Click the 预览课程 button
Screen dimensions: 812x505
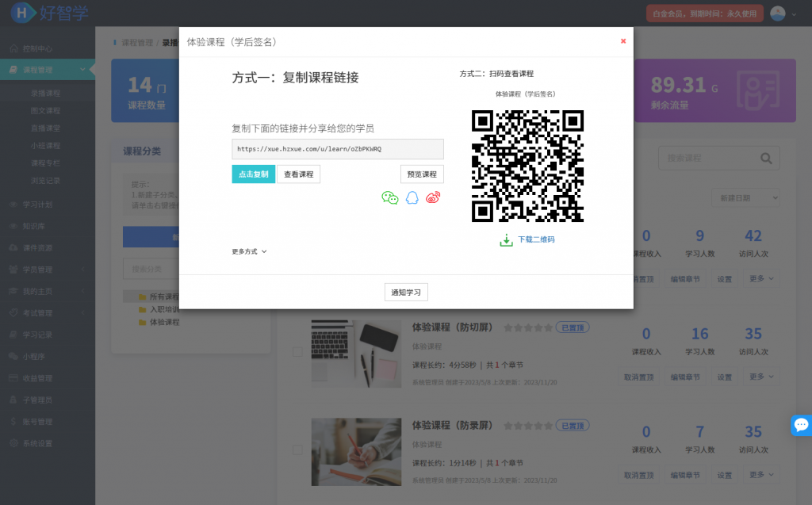pyautogui.click(x=422, y=174)
